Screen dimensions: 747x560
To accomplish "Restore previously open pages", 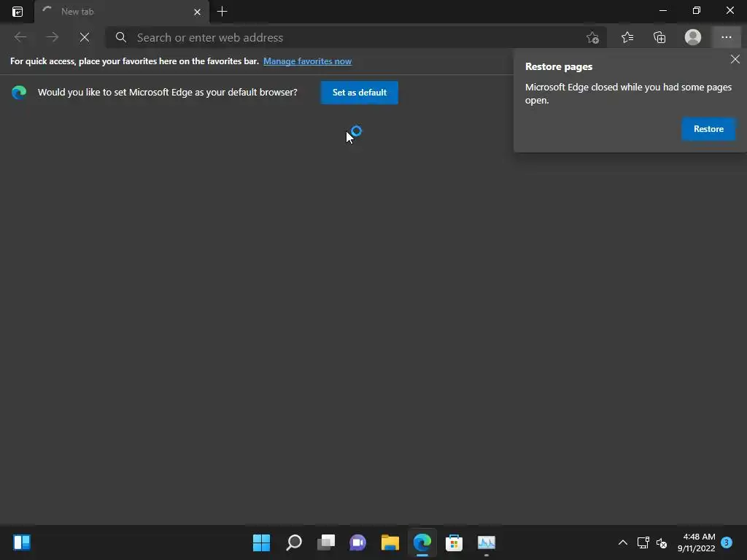I will (x=708, y=129).
